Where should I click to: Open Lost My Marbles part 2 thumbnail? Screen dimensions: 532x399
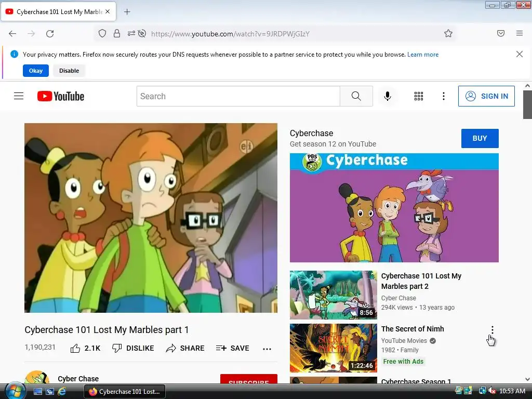[x=334, y=295]
